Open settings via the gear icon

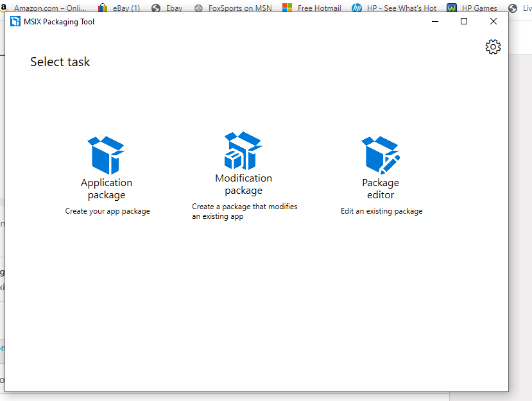[x=493, y=47]
